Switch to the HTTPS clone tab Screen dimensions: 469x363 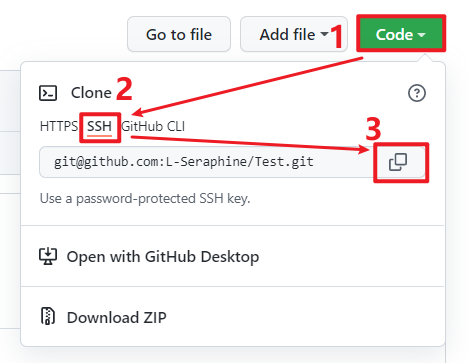point(59,126)
